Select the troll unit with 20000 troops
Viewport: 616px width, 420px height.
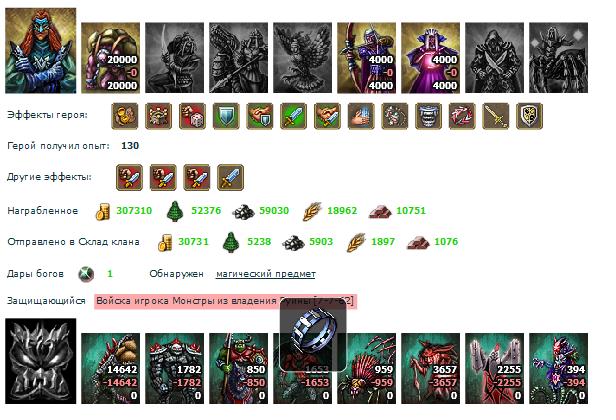[110, 58]
